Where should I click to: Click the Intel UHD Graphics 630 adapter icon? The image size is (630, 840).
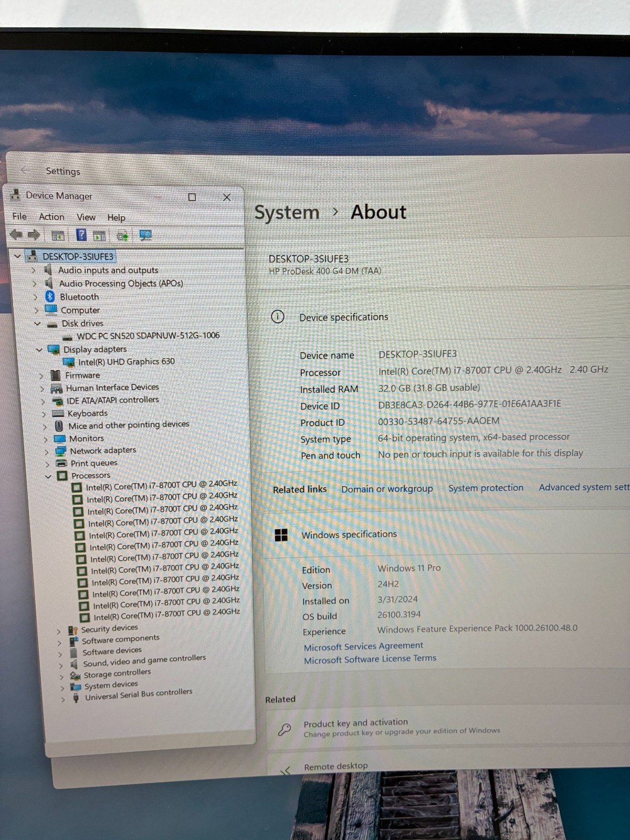click(x=68, y=362)
